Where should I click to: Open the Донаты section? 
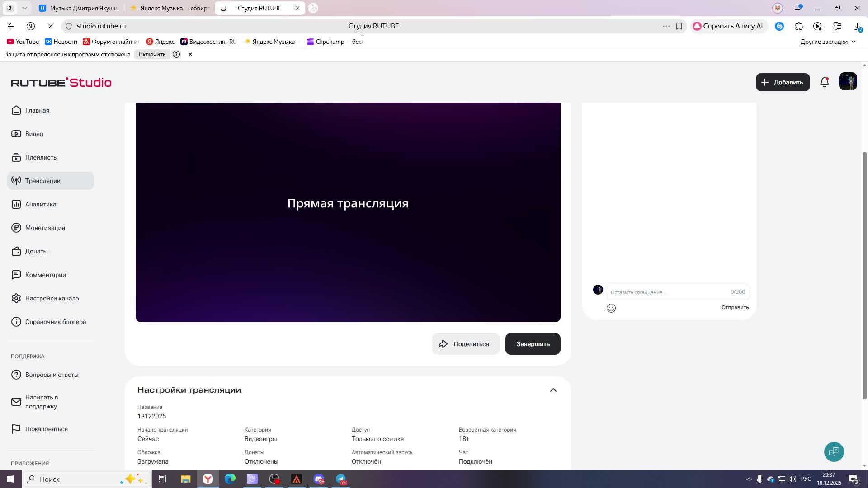36,251
